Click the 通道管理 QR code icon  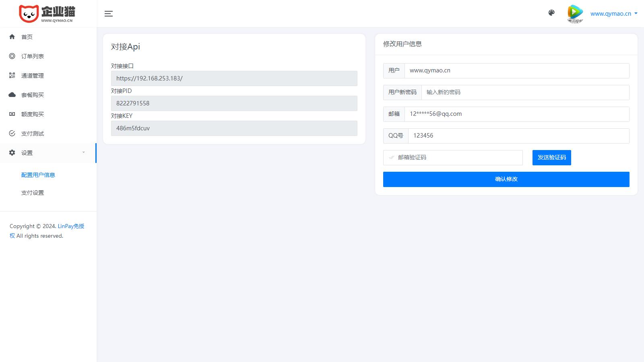pyautogui.click(x=12, y=76)
